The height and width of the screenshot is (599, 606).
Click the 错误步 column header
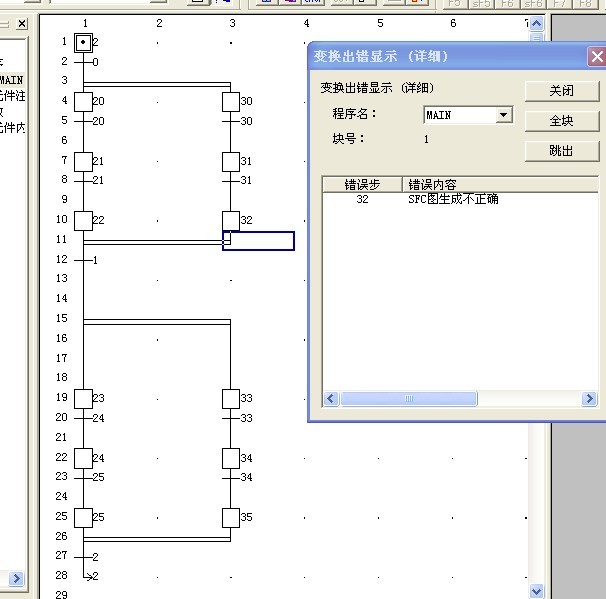[362, 184]
